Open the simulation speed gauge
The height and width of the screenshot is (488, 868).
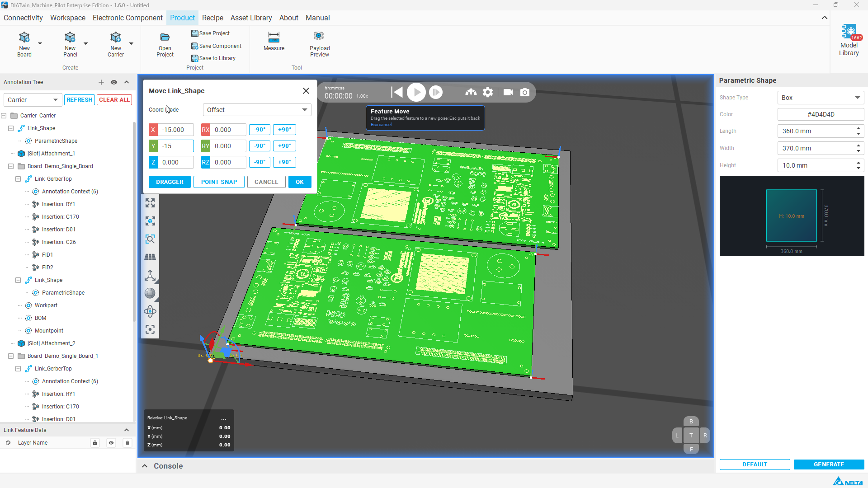click(471, 92)
